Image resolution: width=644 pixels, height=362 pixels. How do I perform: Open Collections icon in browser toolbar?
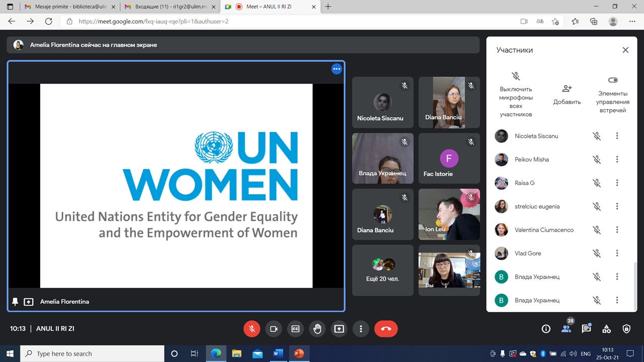[594, 22]
